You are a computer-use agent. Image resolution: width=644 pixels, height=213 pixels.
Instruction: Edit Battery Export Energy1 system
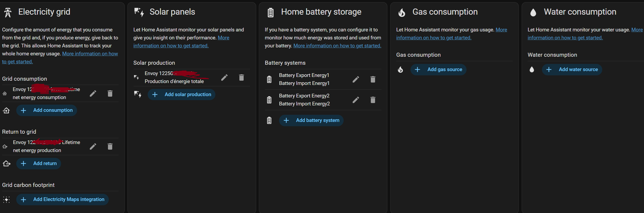pyautogui.click(x=356, y=79)
